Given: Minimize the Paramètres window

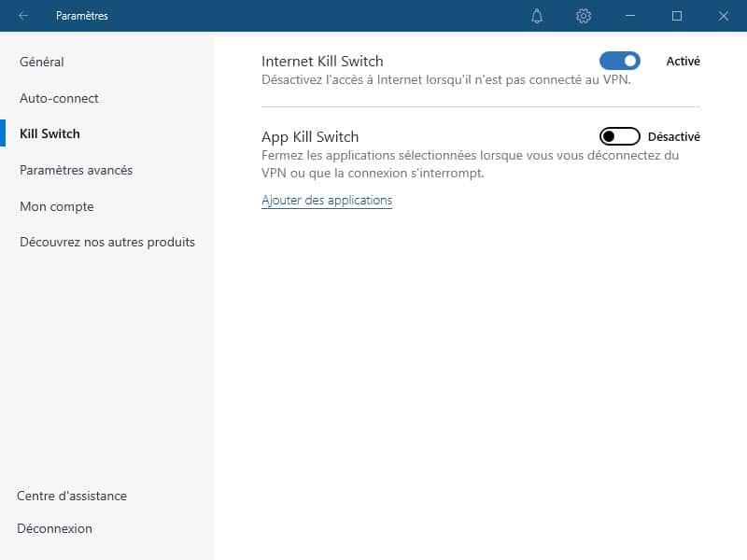Looking at the screenshot, I should pyautogui.click(x=630, y=16).
